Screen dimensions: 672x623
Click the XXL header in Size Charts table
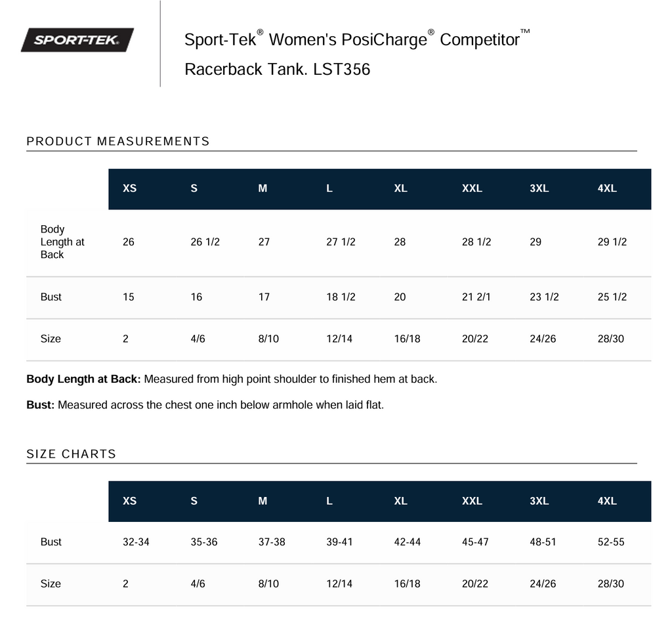tap(472, 501)
